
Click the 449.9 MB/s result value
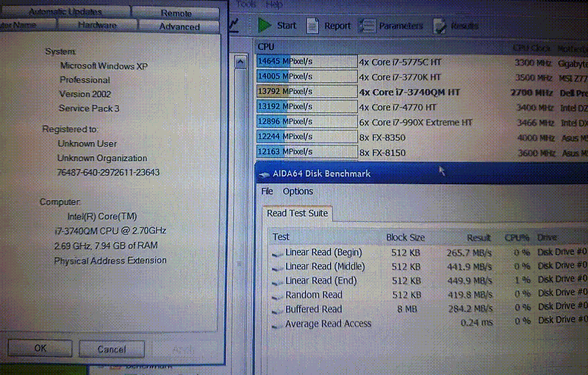click(470, 281)
